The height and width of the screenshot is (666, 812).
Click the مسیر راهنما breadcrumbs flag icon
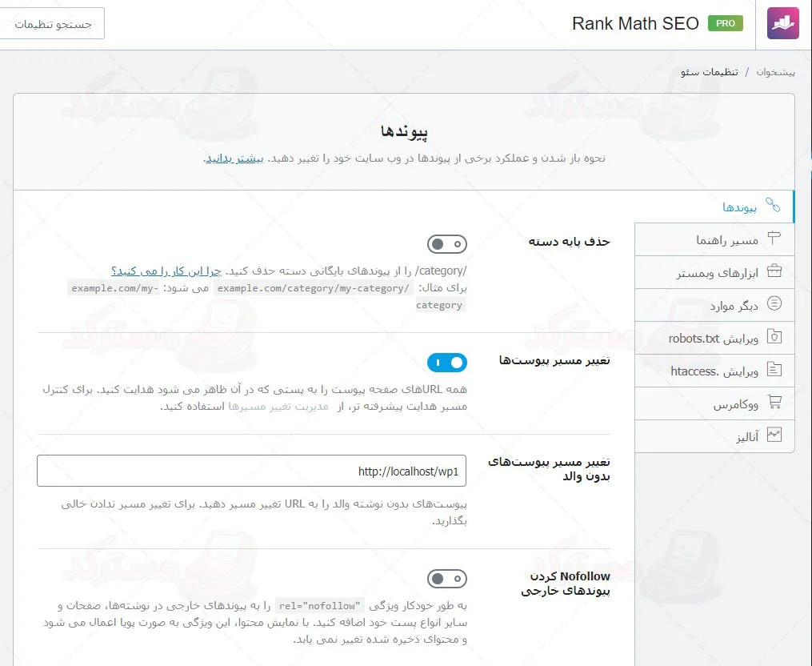pyautogui.click(x=774, y=239)
